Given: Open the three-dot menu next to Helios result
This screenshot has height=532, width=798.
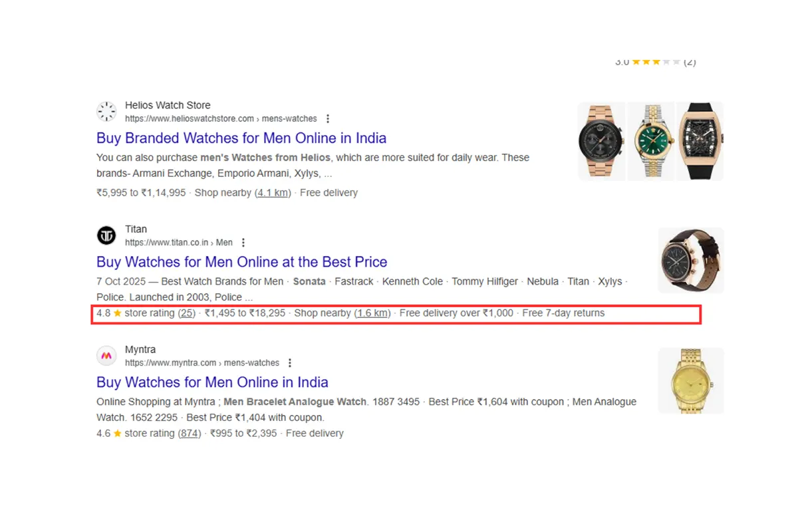Looking at the screenshot, I should [328, 118].
